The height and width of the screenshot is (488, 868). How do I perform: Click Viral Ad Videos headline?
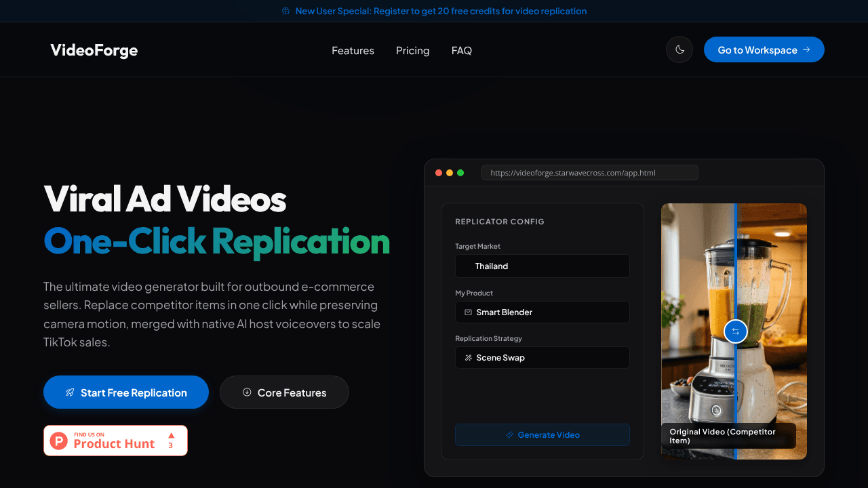point(165,199)
